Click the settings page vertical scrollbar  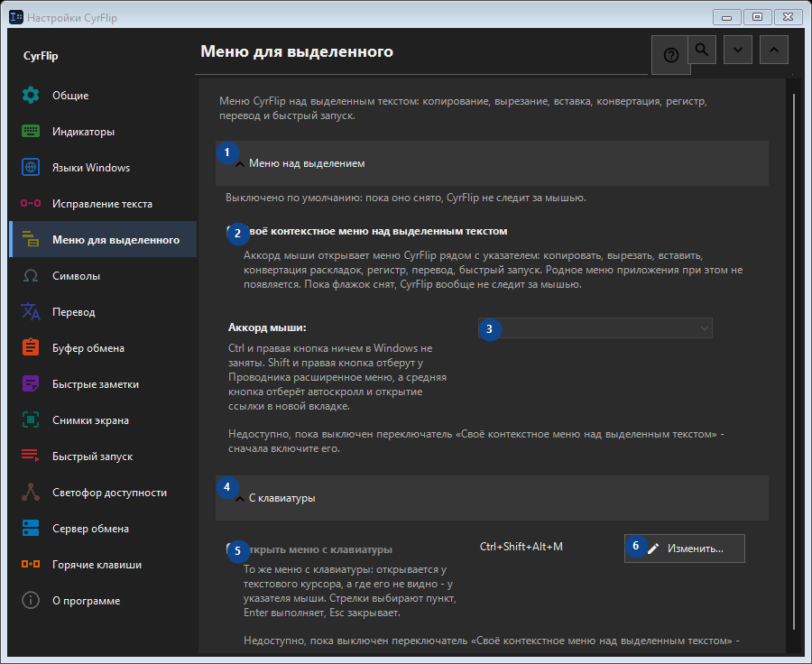pos(794,362)
